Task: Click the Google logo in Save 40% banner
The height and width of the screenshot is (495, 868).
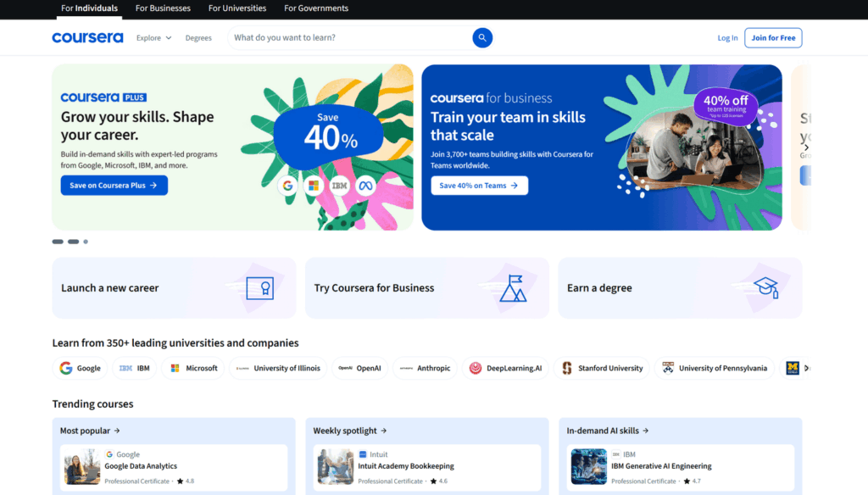Action: point(288,186)
